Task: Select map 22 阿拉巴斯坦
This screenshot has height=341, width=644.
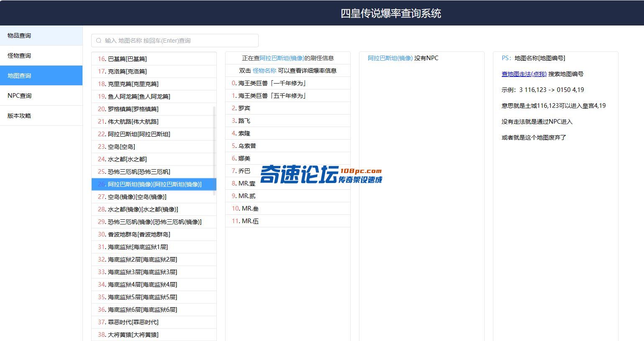Action: click(x=154, y=134)
